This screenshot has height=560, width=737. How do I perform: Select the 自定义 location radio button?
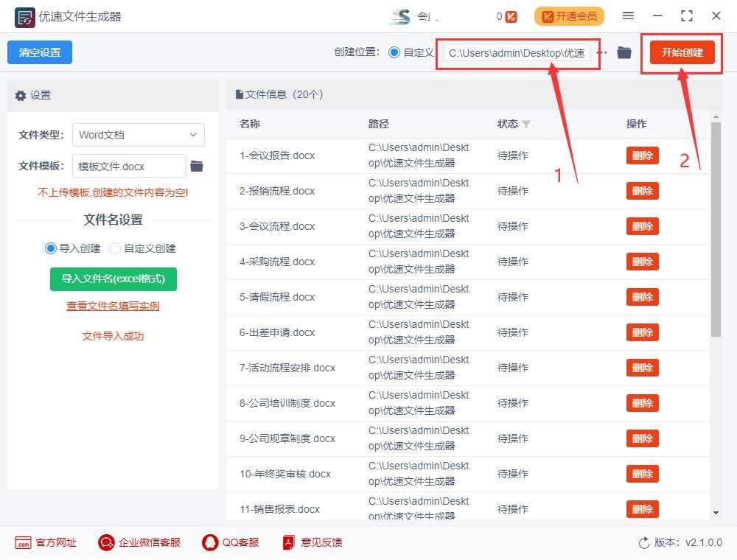pyautogui.click(x=394, y=52)
